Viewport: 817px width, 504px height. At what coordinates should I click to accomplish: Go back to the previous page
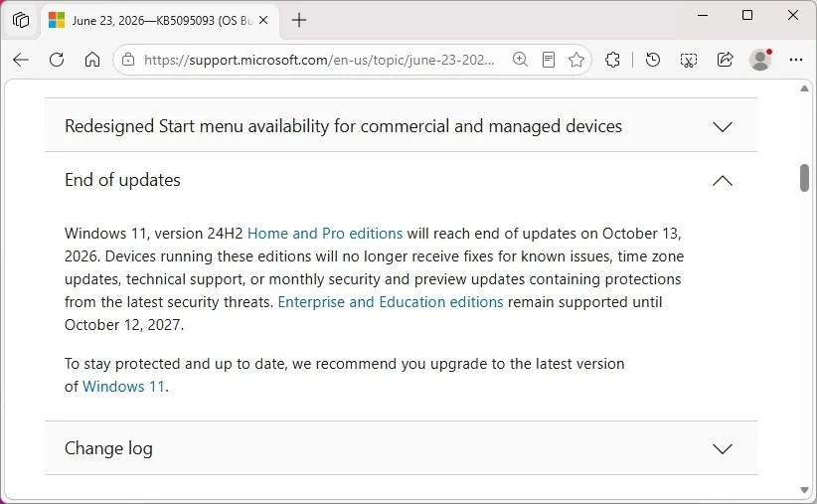pyautogui.click(x=21, y=60)
